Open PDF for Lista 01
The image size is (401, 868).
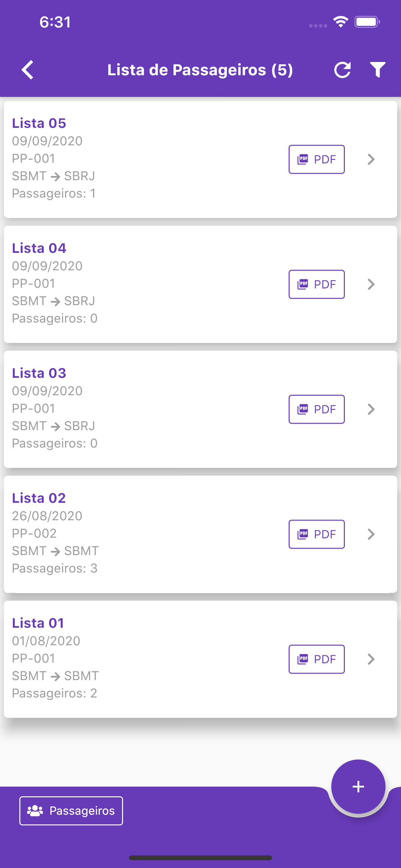[x=316, y=659]
